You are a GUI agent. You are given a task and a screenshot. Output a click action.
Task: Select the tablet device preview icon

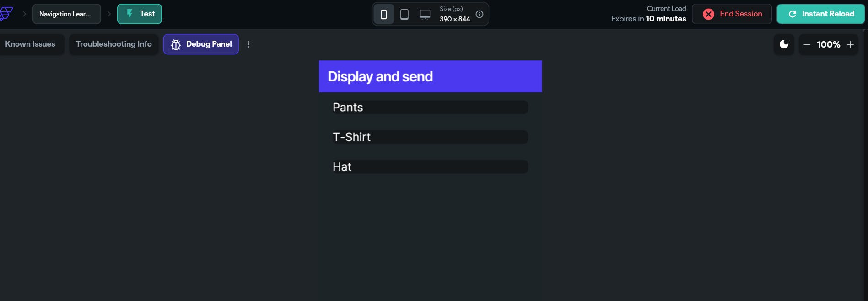pyautogui.click(x=404, y=14)
